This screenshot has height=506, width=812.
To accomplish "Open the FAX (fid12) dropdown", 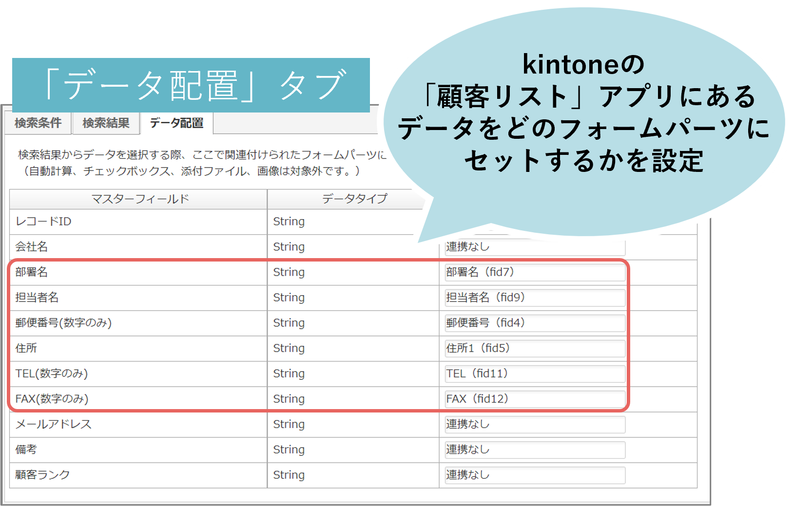I will point(535,399).
